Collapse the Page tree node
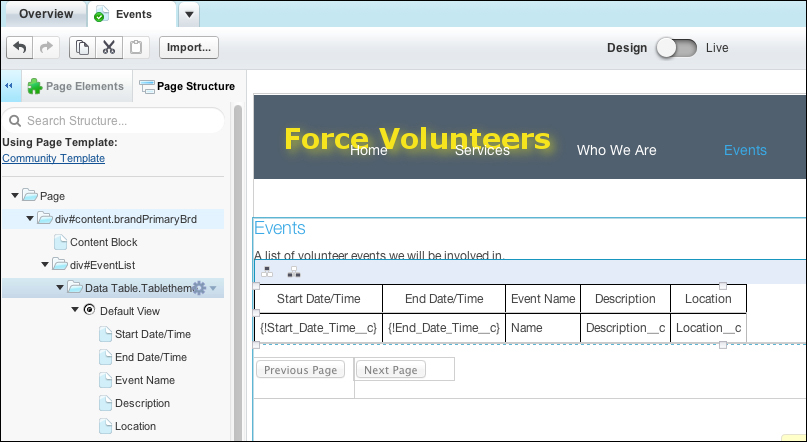 (14, 196)
